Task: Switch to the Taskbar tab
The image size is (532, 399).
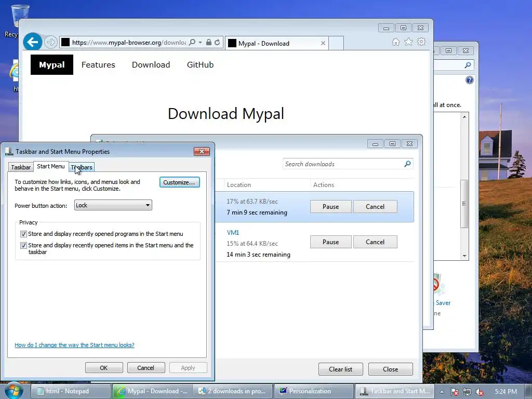Action: coord(21,167)
